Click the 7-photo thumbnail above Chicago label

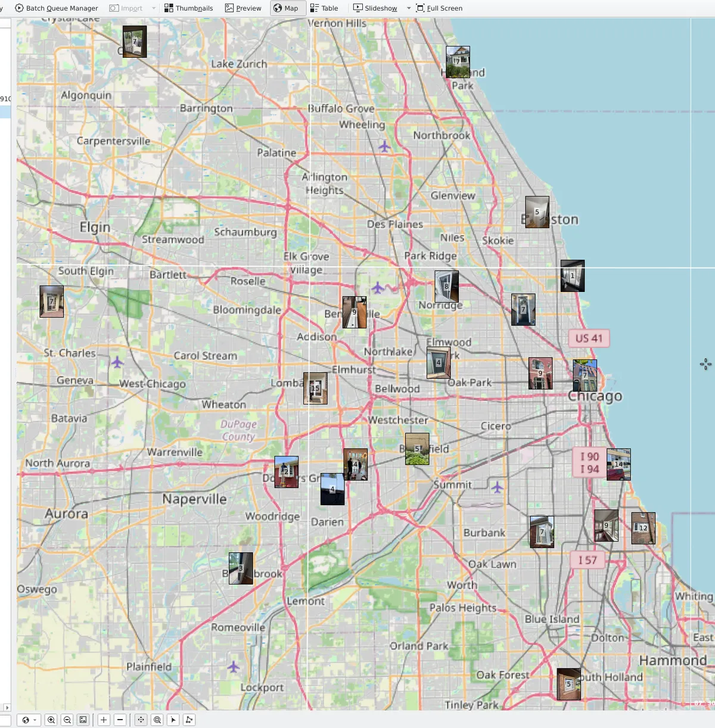pos(585,375)
